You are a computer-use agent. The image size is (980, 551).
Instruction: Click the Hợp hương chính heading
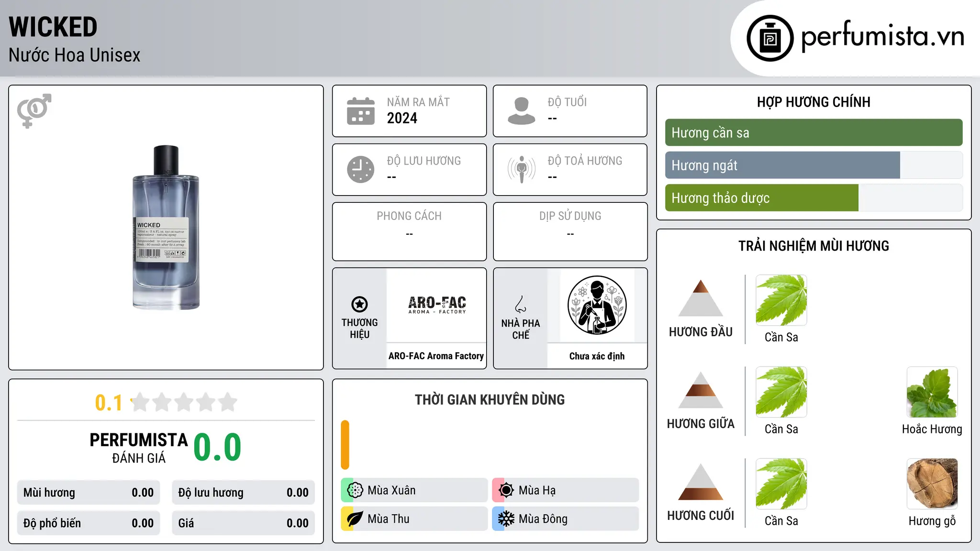(813, 102)
